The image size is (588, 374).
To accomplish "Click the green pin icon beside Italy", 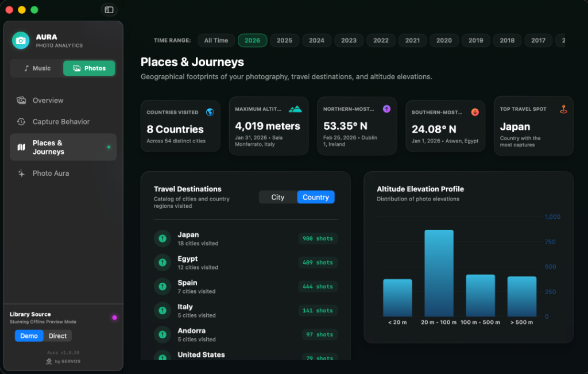I will point(163,310).
